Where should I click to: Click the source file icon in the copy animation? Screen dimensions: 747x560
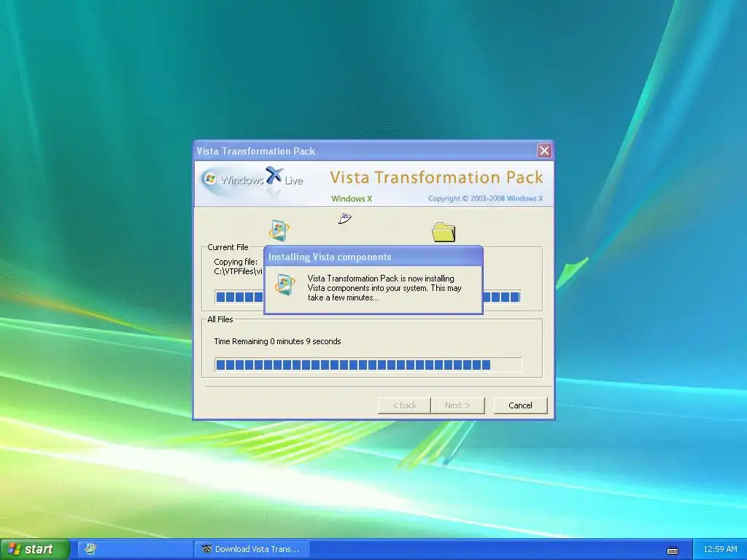279,231
